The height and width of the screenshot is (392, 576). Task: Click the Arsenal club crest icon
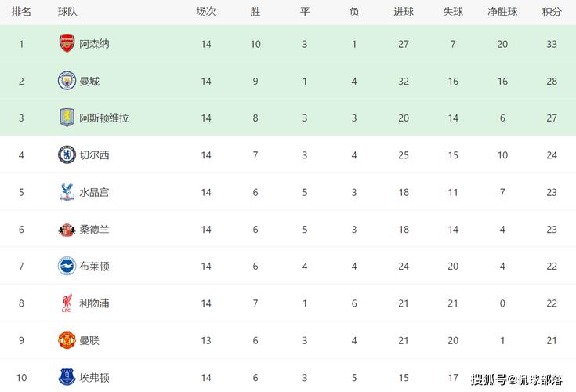tap(67, 44)
